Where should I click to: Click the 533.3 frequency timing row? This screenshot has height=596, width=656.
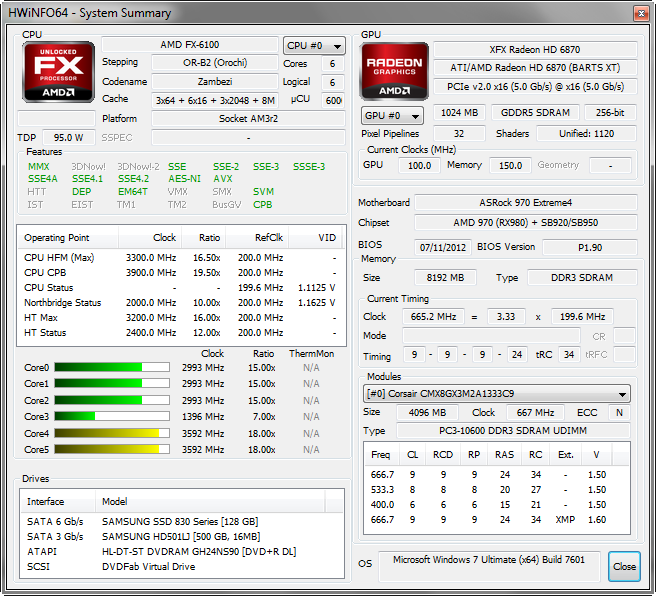coord(497,490)
